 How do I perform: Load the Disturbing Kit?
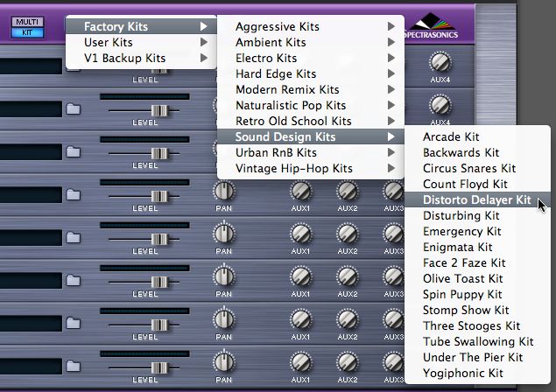pos(477,215)
